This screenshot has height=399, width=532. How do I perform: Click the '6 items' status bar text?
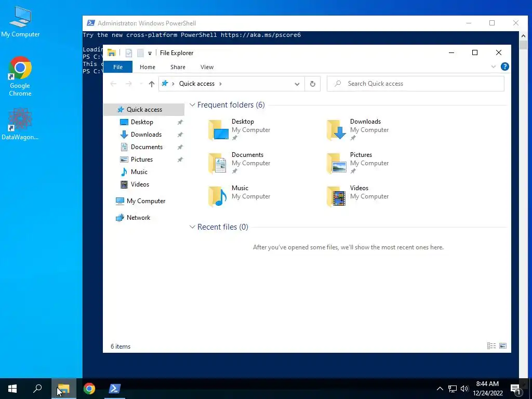[121, 347]
